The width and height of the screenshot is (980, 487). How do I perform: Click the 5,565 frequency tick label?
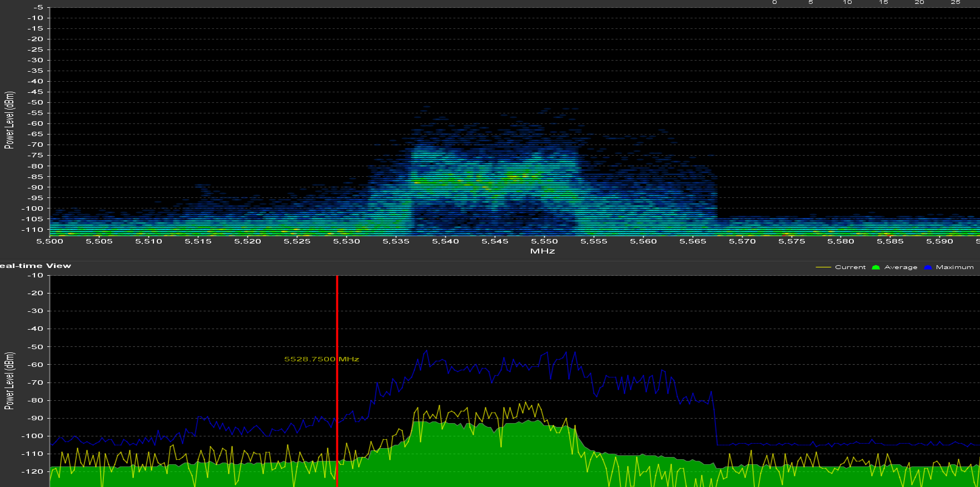pos(693,241)
